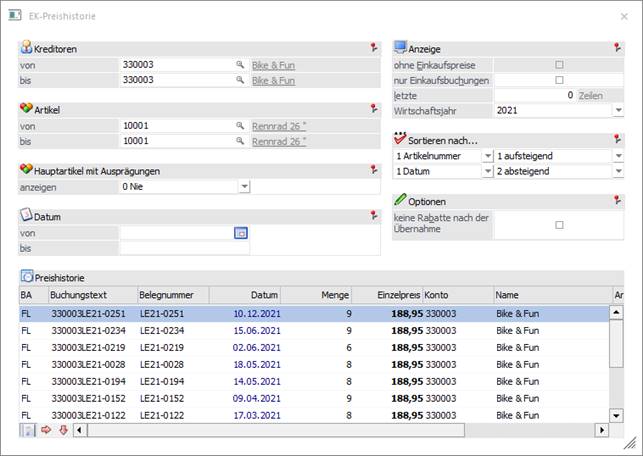Enable the ohne Einkaufspreise checkbox
Image resolution: width=643 pixels, height=456 pixels.
tap(559, 65)
